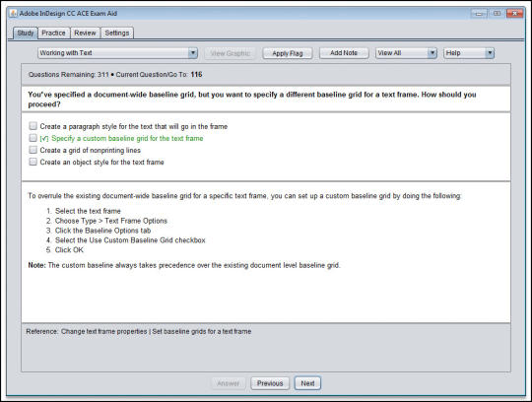Screen dimensions: 532x402
Task: Click the Apply Flag button
Action: [288, 53]
